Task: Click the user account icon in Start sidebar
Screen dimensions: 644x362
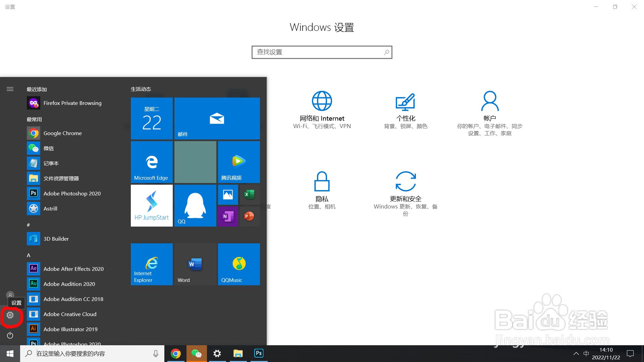Action: 10,295
